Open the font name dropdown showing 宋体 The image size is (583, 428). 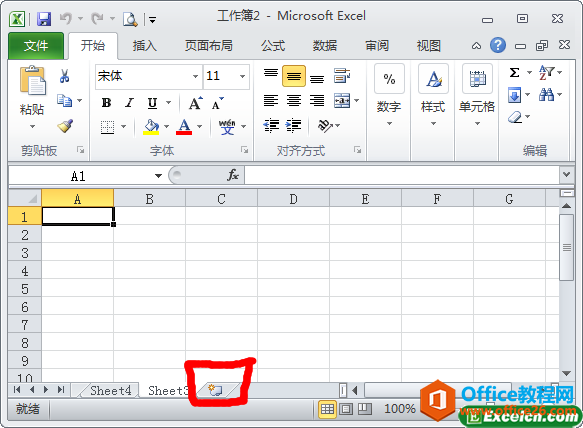point(149,76)
